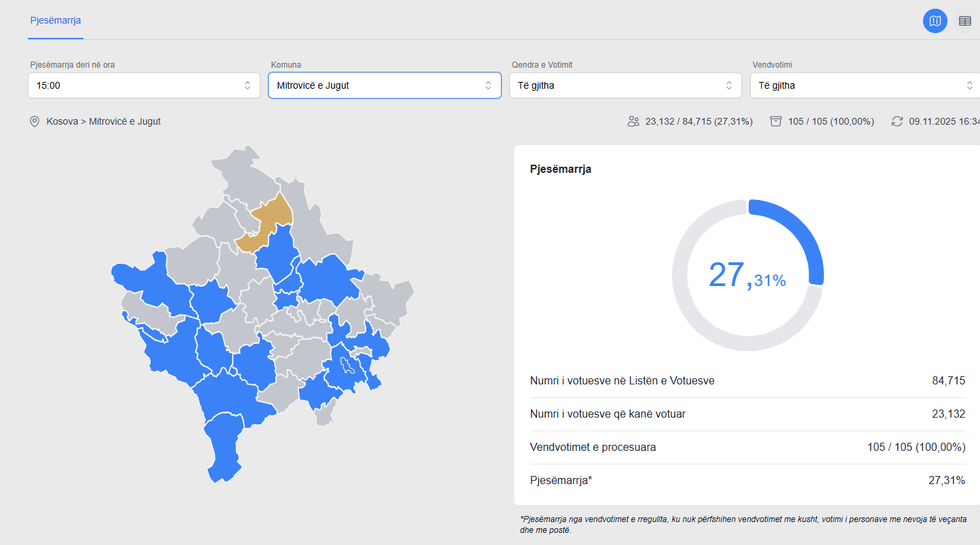Open the Pjesëmarrja tab

tap(55, 20)
